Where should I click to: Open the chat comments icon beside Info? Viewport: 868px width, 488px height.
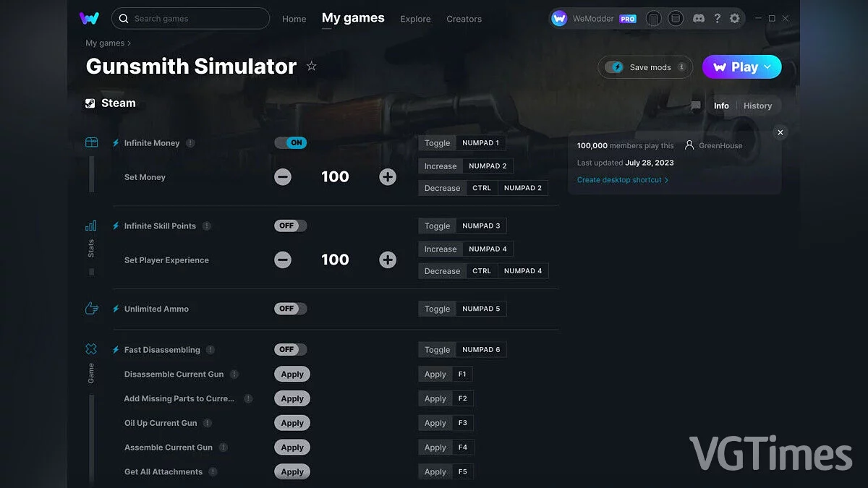pyautogui.click(x=696, y=106)
